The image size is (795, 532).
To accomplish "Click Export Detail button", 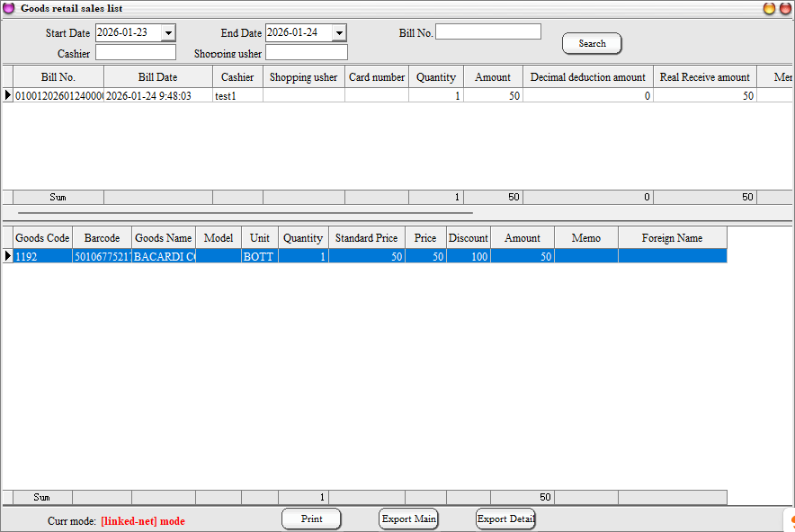I will pyautogui.click(x=505, y=519).
